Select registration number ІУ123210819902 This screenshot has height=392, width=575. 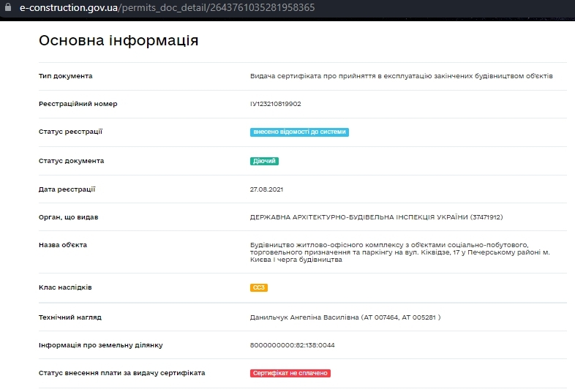click(275, 104)
